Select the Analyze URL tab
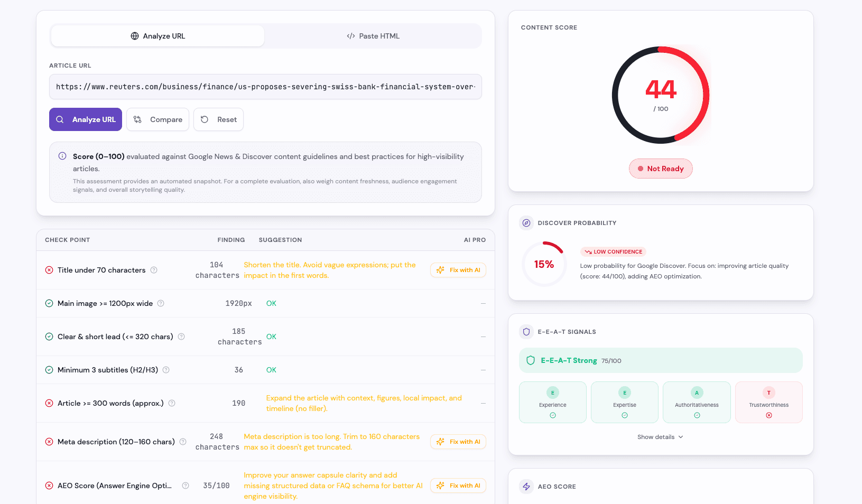Image resolution: width=862 pixels, height=504 pixels. point(157,35)
